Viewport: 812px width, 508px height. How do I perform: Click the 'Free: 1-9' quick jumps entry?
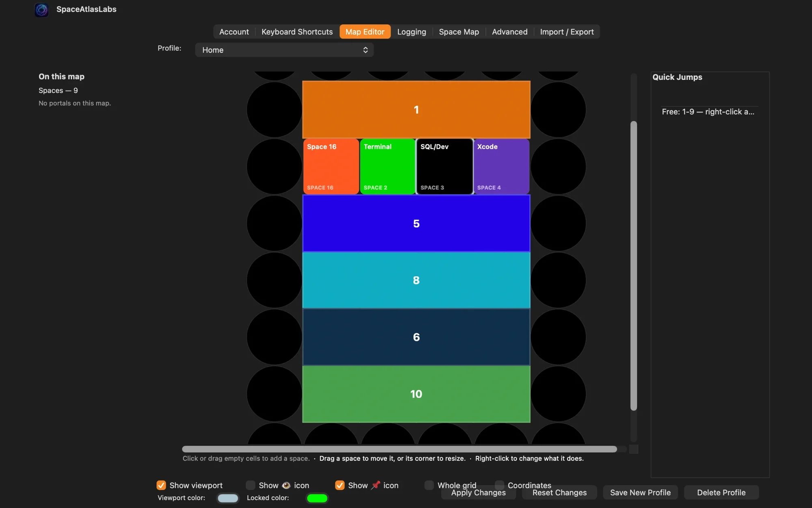tap(708, 112)
